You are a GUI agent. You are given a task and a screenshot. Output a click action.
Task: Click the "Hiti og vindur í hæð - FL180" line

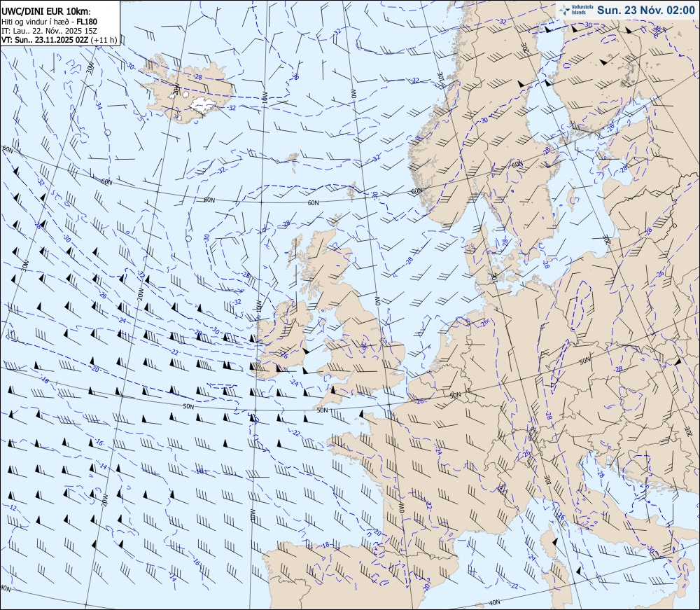tap(49, 22)
